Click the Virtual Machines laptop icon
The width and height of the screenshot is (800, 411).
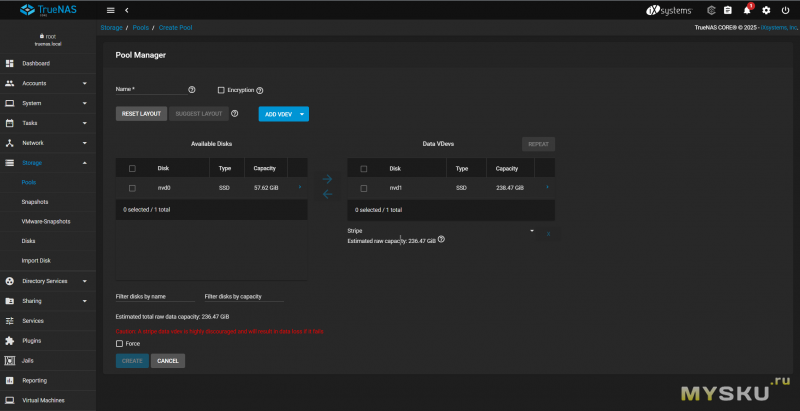pos(9,400)
